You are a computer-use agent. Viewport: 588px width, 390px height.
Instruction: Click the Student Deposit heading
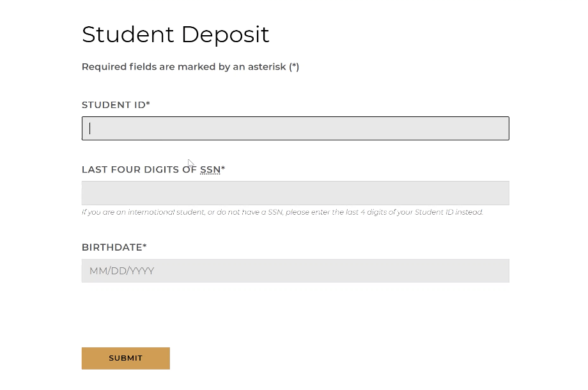(x=176, y=34)
